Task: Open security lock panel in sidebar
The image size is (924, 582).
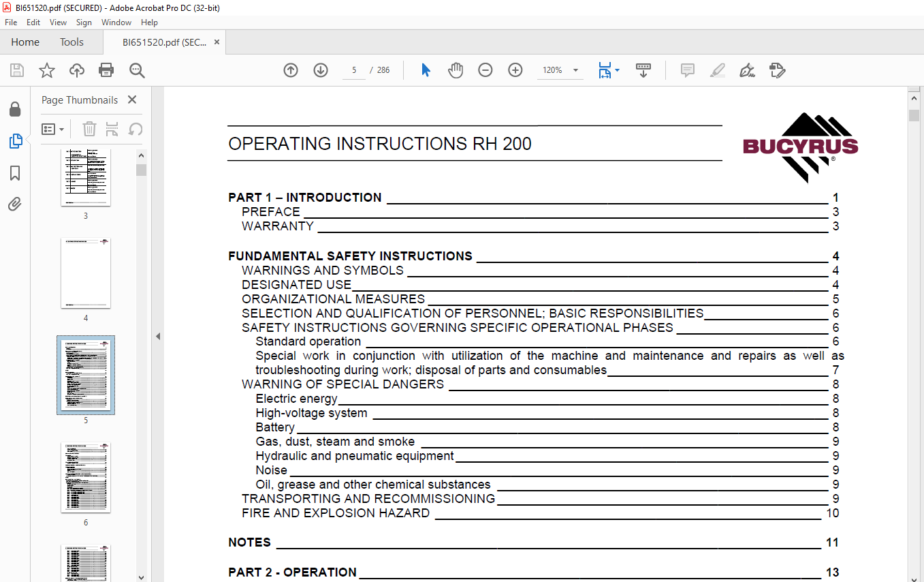Action: pyautogui.click(x=15, y=109)
